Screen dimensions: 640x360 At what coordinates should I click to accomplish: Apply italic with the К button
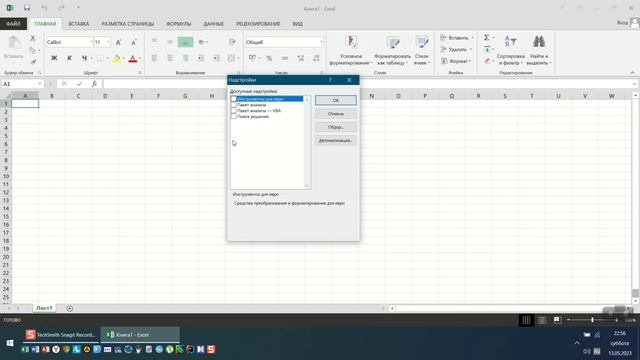coord(69,58)
